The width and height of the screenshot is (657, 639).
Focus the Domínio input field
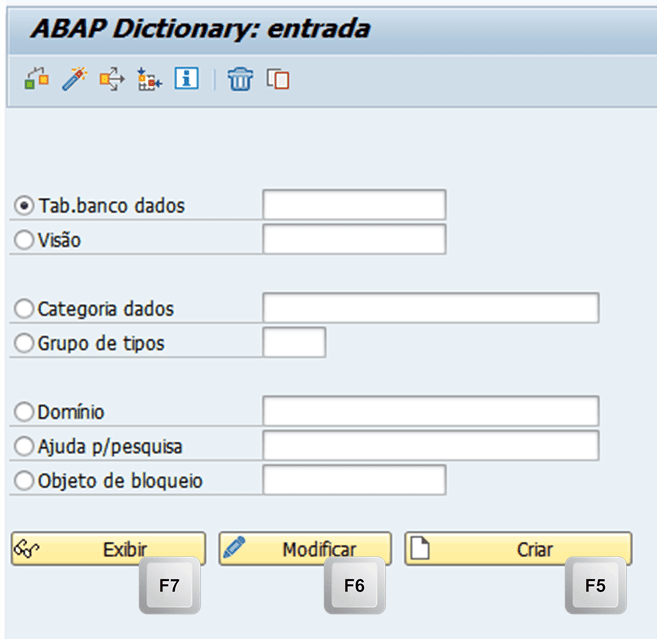431,411
